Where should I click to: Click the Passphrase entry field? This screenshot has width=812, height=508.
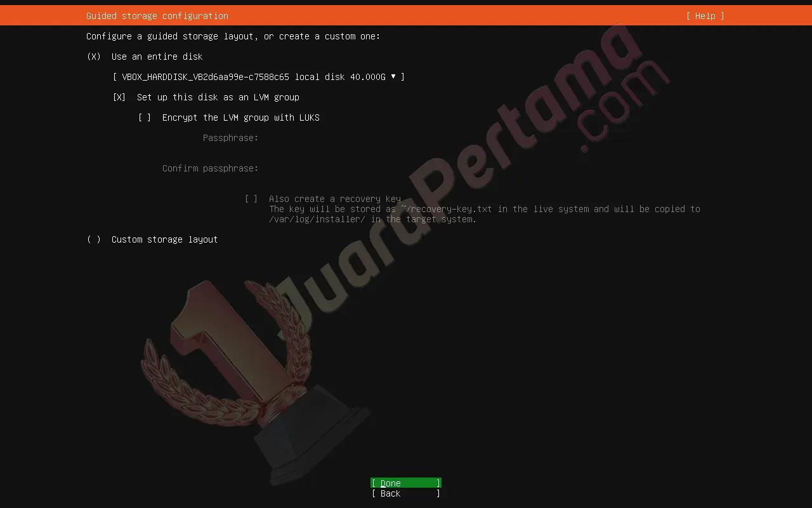[x=317, y=138]
